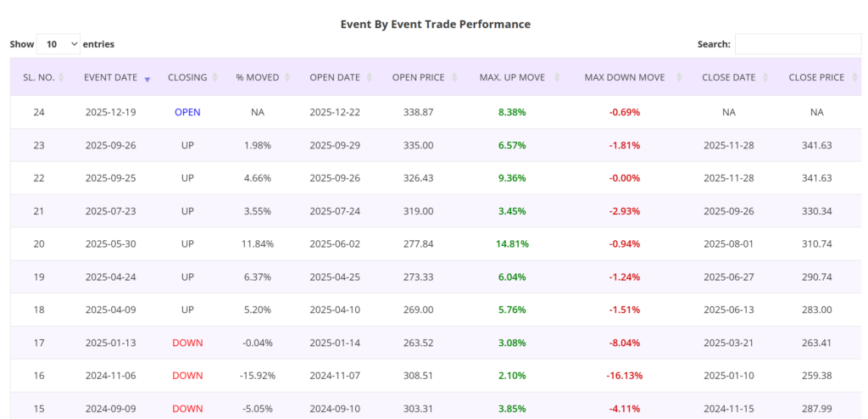Select the 14.81% max up move cell

pos(512,243)
